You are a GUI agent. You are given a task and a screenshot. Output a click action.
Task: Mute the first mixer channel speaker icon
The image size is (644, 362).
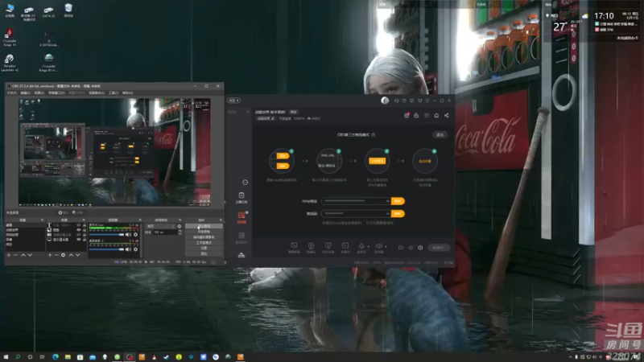tap(128, 235)
